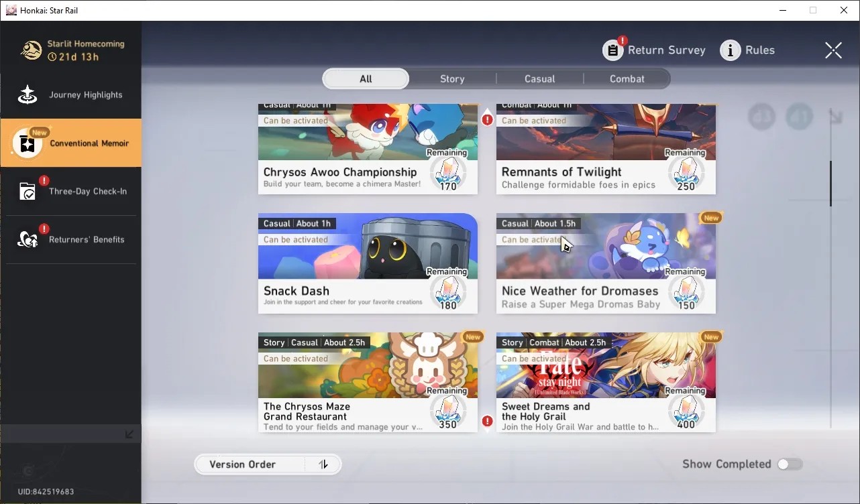Click the "Chrysos Awoo Championship" title text
This screenshot has height=504, width=860.
pyautogui.click(x=340, y=172)
